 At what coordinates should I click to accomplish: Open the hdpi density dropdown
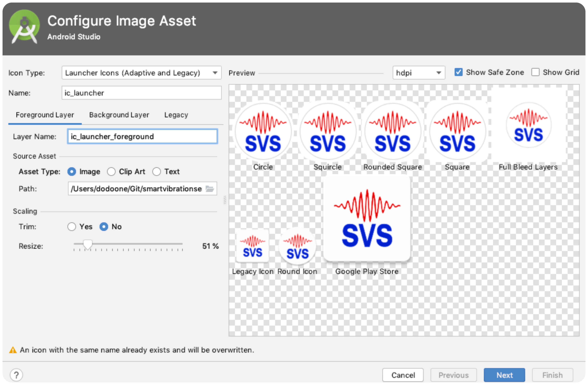click(x=419, y=73)
